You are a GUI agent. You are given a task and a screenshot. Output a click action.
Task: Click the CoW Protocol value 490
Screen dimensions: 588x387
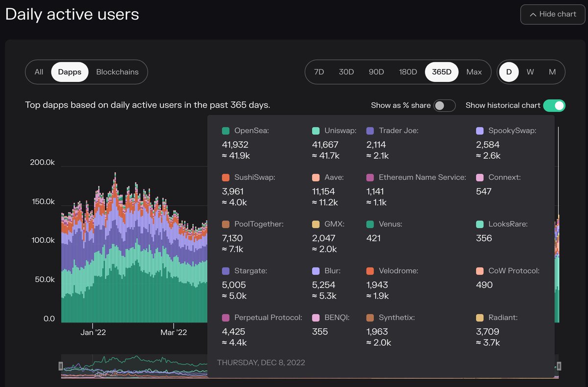pos(484,285)
